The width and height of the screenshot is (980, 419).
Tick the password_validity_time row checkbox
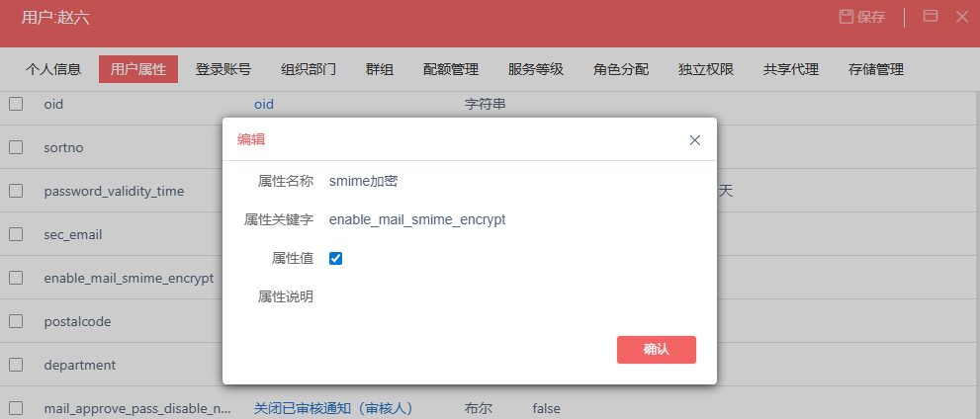coord(16,191)
